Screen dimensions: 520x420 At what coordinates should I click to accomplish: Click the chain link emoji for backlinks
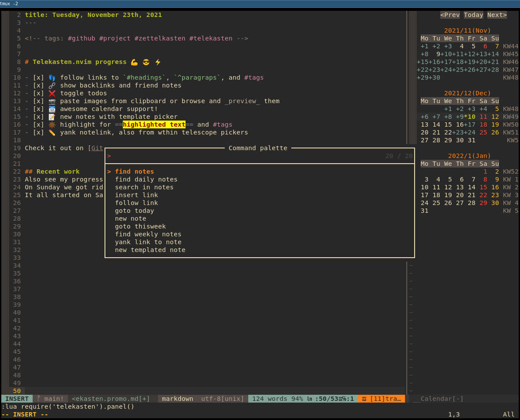tap(52, 85)
